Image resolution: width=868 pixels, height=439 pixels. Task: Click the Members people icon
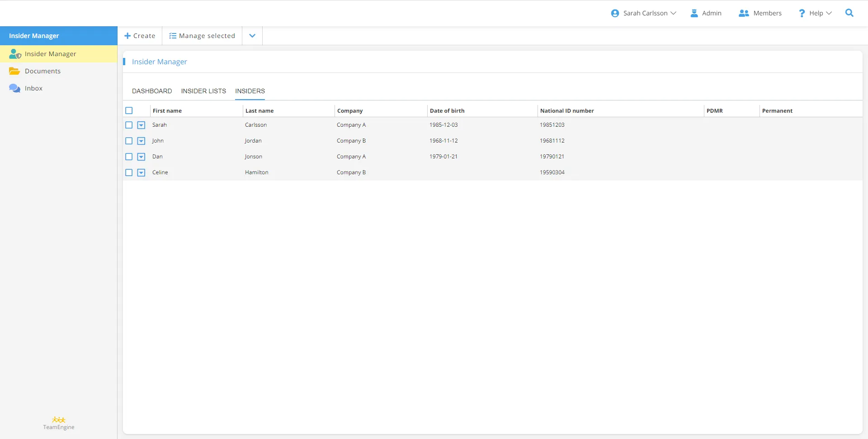click(744, 13)
